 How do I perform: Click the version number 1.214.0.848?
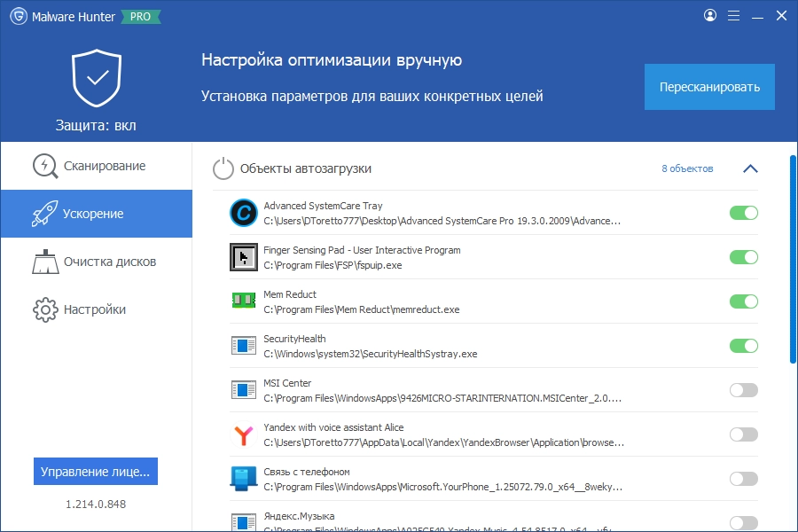[x=96, y=504]
